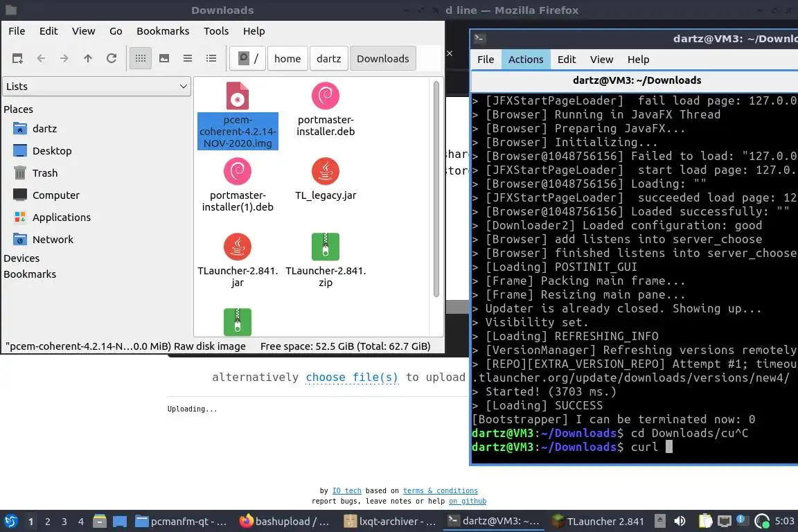
Task: Switch to lxqt-archiver taskbar window
Action: (x=390, y=522)
